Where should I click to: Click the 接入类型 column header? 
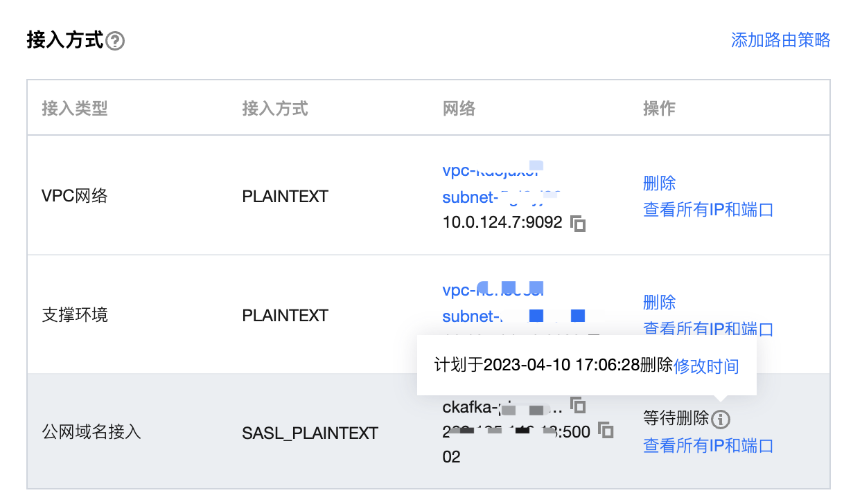75,109
